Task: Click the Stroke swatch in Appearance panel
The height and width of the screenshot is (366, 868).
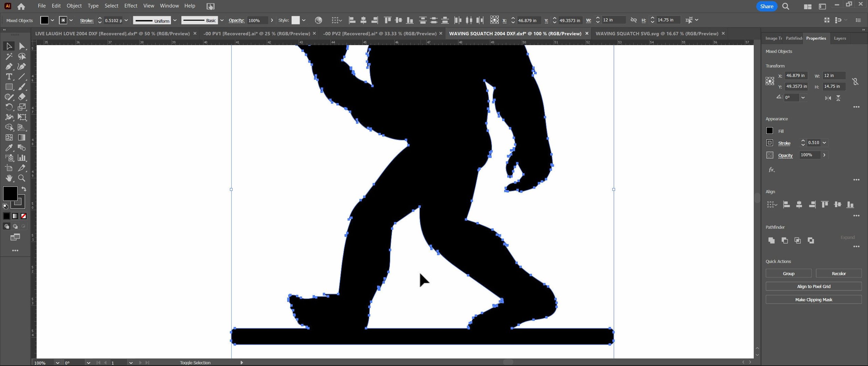Action: (770, 143)
